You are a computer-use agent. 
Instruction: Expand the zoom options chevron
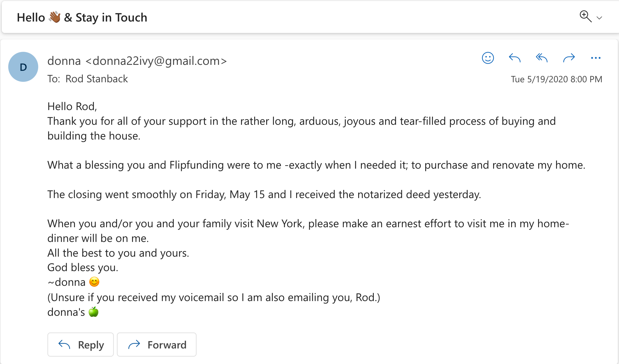click(x=599, y=18)
